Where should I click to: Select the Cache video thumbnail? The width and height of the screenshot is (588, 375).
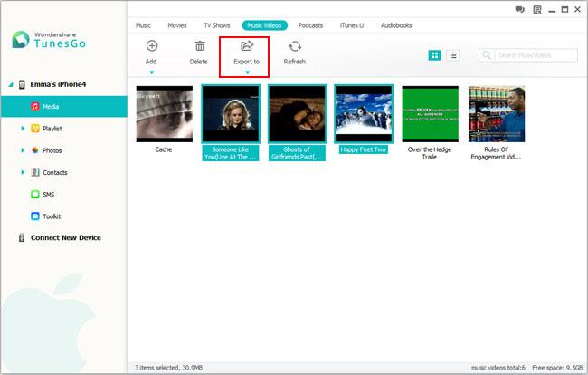tap(165, 114)
